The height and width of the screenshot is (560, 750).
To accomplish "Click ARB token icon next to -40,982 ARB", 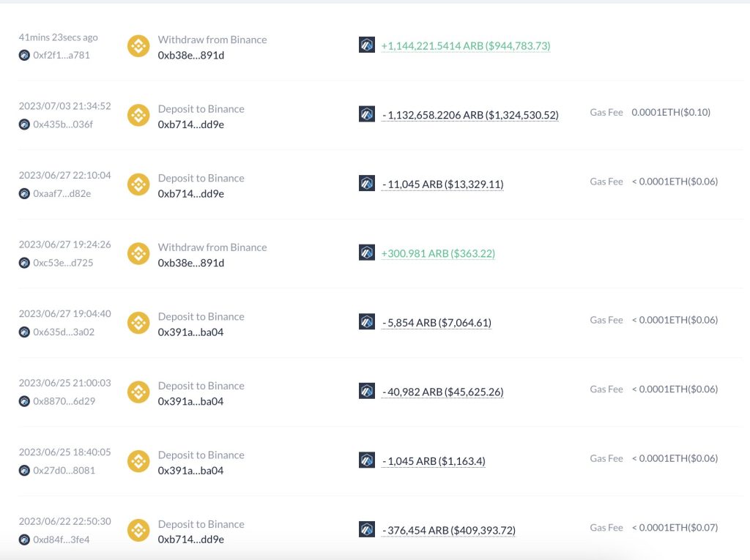I will coord(367,391).
